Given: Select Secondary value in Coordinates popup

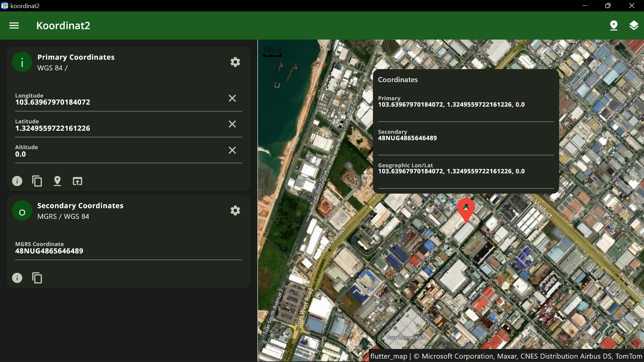Looking at the screenshot, I should point(407,138).
